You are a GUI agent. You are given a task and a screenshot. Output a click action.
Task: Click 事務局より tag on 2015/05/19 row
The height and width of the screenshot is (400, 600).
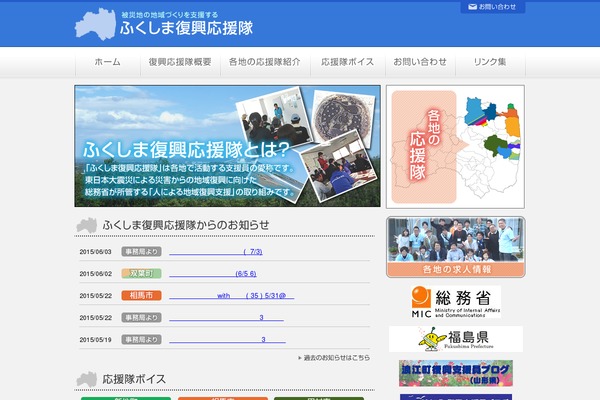[141, 340]
